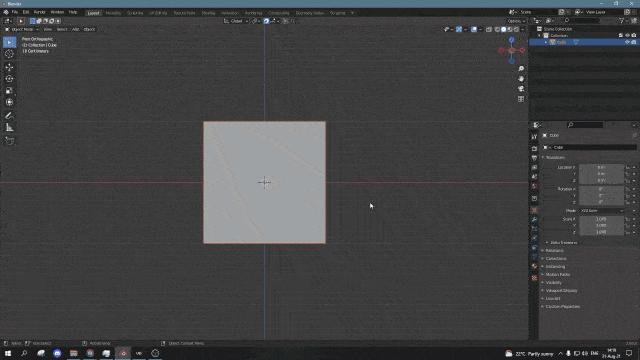This screenshot has height=360, width=640.
Task: Toggle Cube visibility eye in outliner
Action: [627, 42]
